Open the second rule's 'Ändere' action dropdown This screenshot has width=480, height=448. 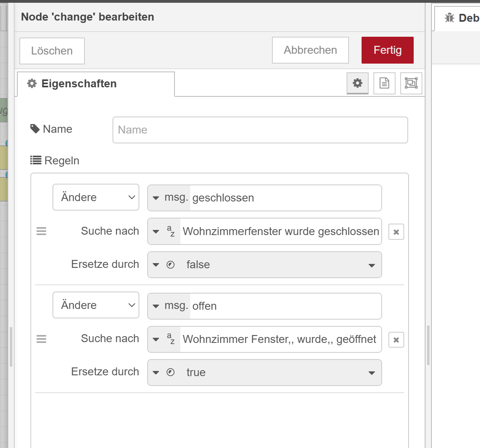tap(96, 305)
